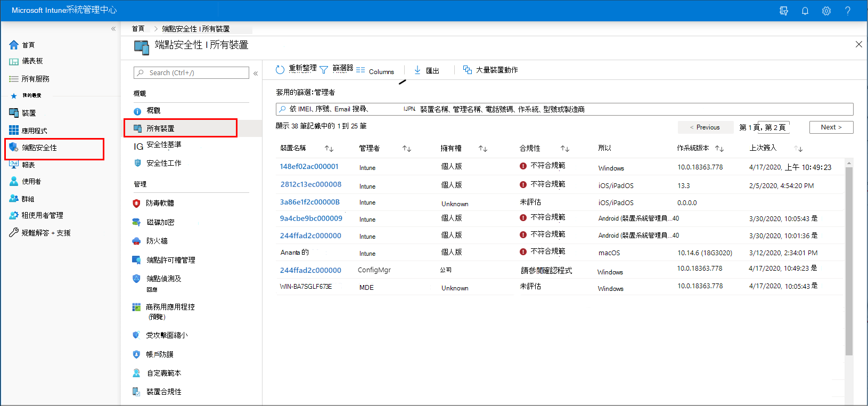Sort by 合規性 column arrows

565,149
